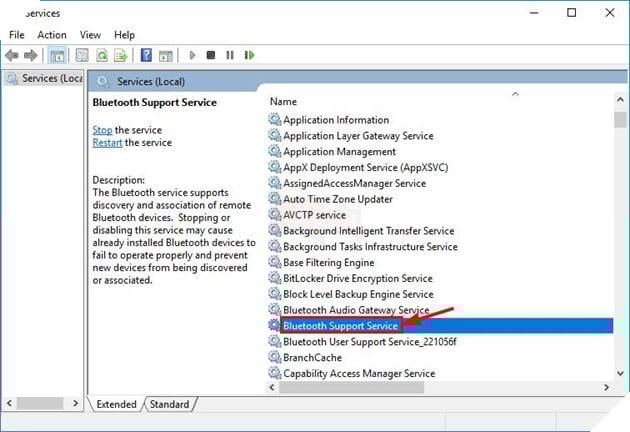The width and height of the screenshot is (630, 432).
Task: Click the Restart the service link
Action: click(x=107, y=143)
